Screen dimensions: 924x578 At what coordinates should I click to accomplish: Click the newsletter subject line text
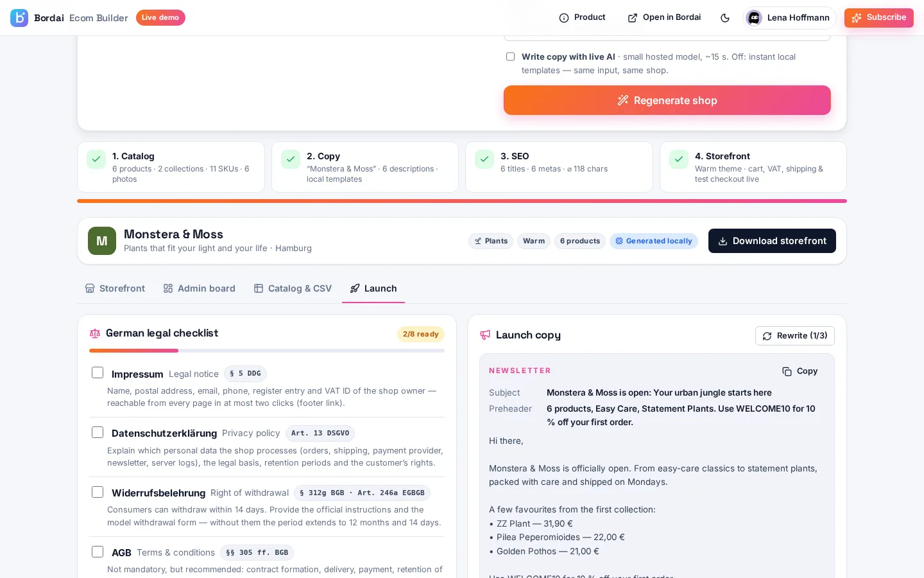[x=659, y=392]
